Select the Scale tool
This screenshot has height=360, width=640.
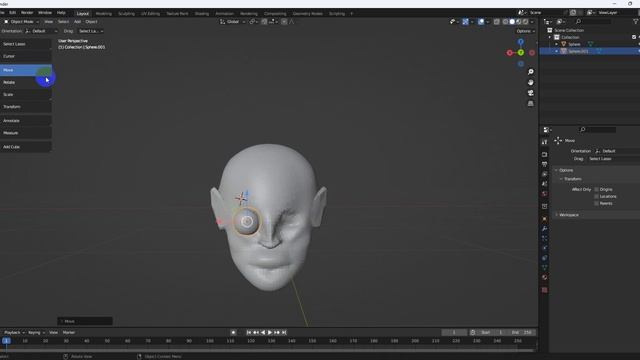26,94
